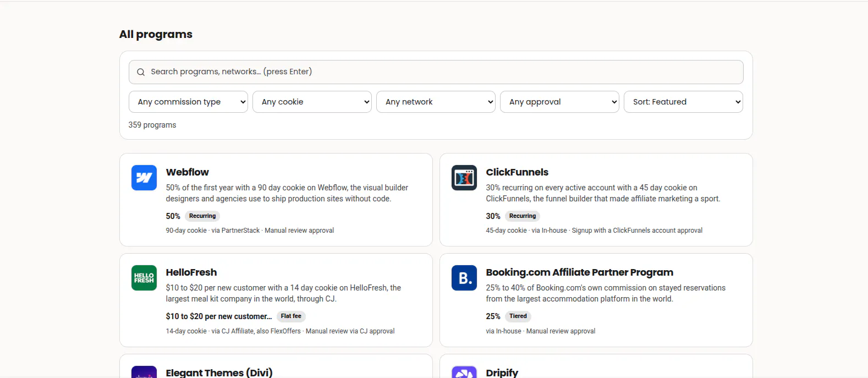The width and height of the screenshot is (868, 378).
Task: Click the ClickFunnels logo icon
Action: click(464, 178)
